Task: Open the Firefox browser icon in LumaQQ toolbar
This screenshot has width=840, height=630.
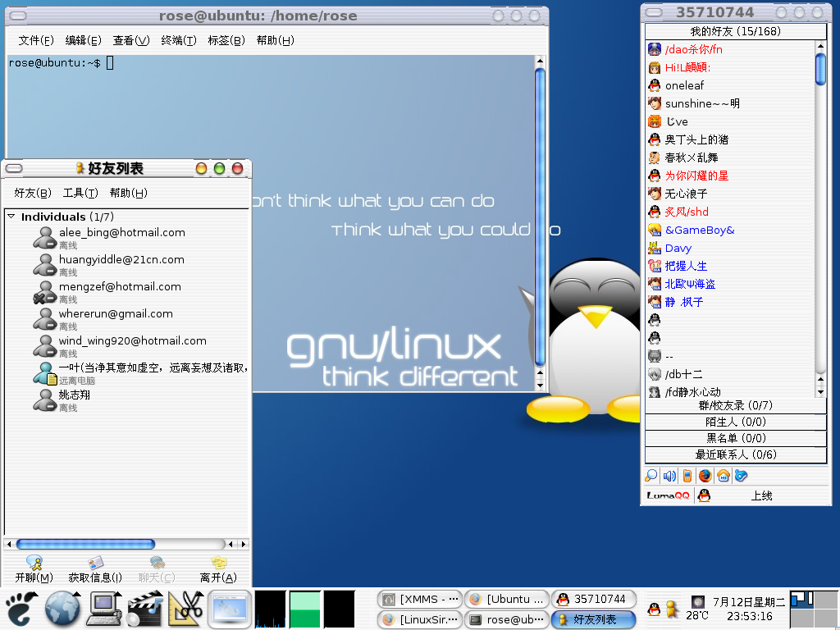Action: tap(705, 476)
